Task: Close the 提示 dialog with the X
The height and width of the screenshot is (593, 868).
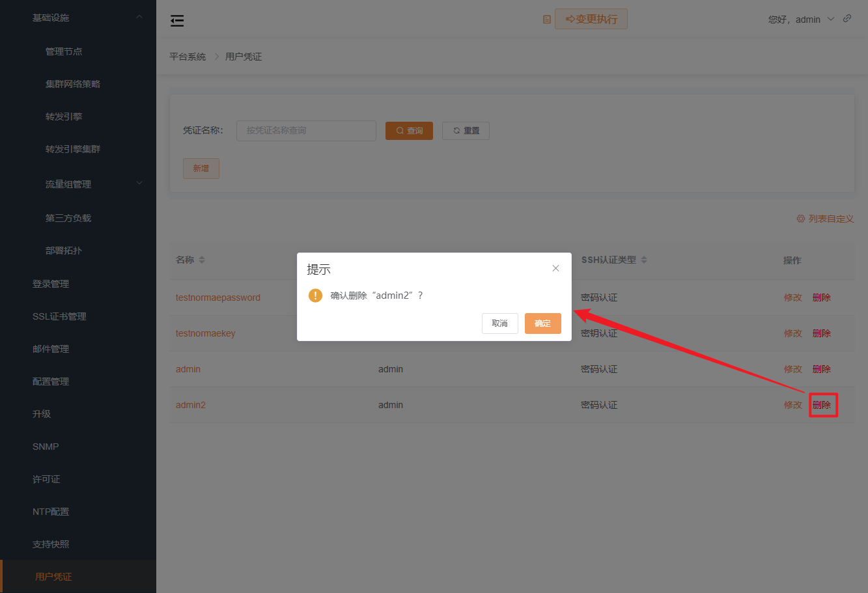Action: click(x=555, y=268)
